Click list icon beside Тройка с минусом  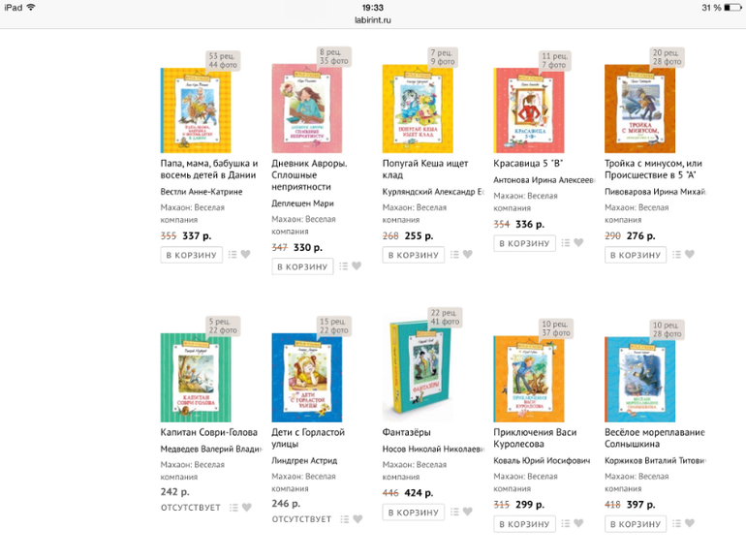point(676,255)
